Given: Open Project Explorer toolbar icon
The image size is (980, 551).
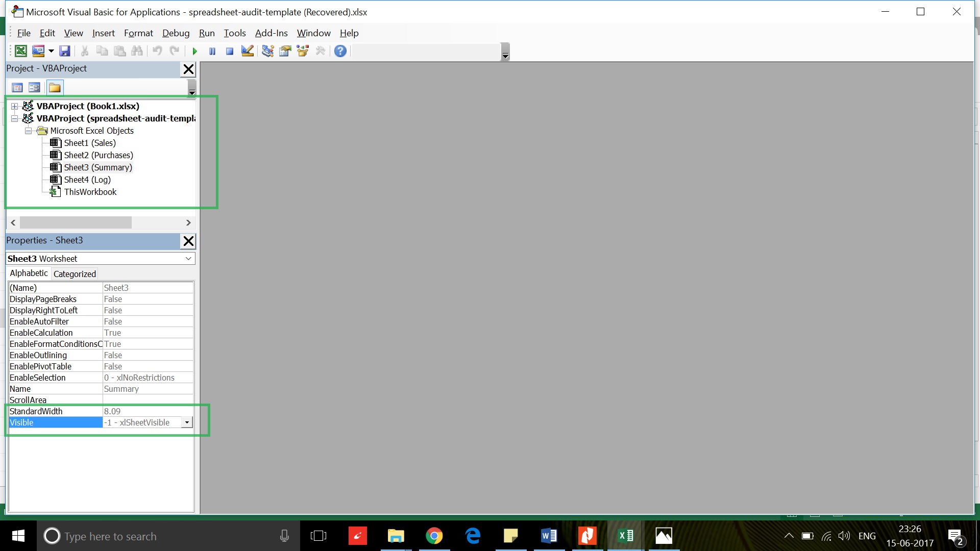Looking at the screenshot, I should (267, 51).
